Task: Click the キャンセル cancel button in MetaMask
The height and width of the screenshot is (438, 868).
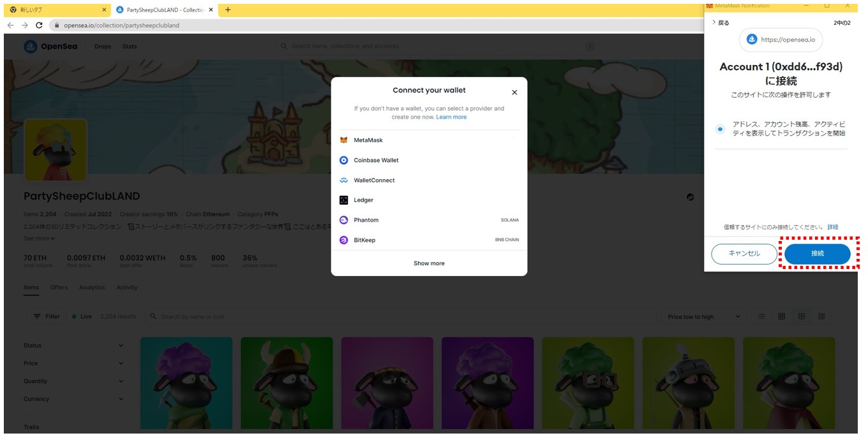Action: [x=744, y=254]
